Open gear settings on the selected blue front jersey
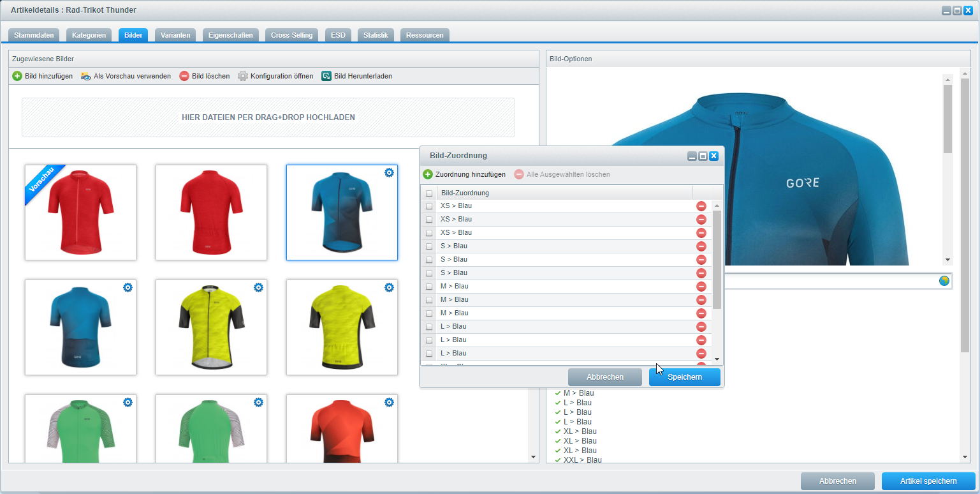The height and width of the screenshot is (494, 980). (390, 172)
